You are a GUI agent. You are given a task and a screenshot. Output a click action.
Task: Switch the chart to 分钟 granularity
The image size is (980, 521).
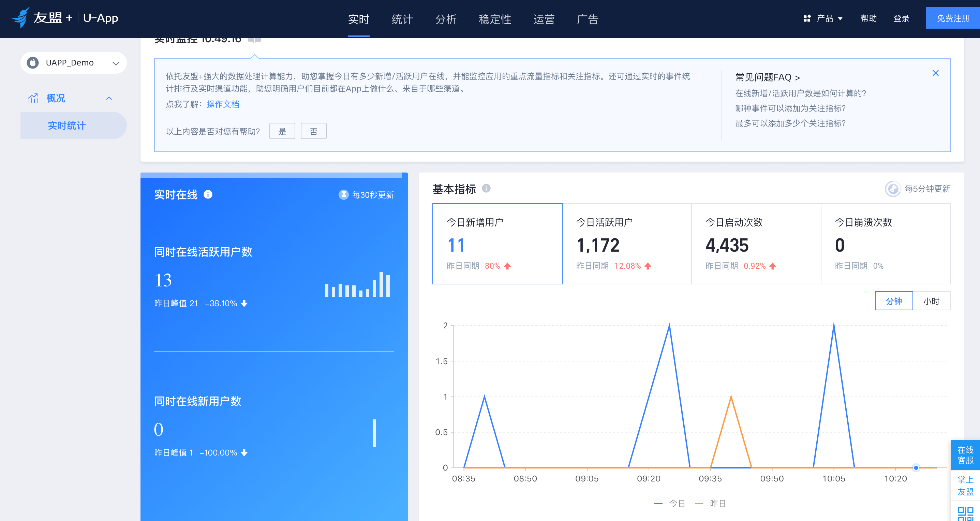pos(894,301)
